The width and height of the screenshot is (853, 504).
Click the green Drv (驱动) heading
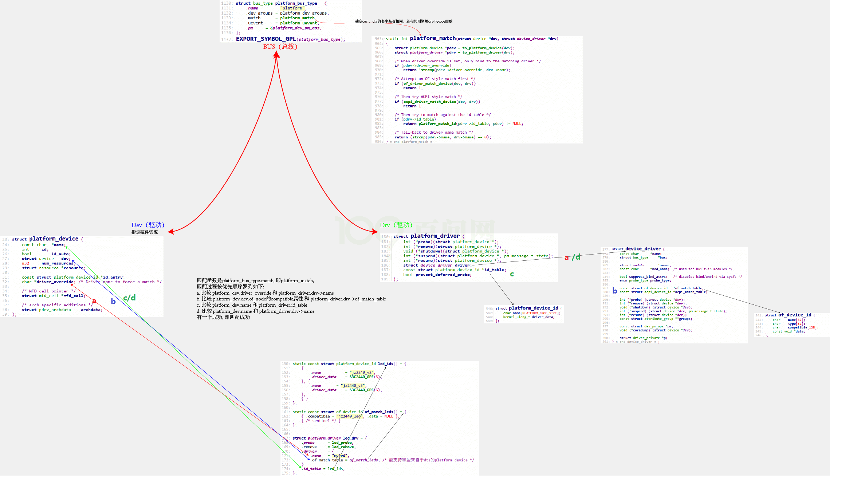tap(396, 225)
